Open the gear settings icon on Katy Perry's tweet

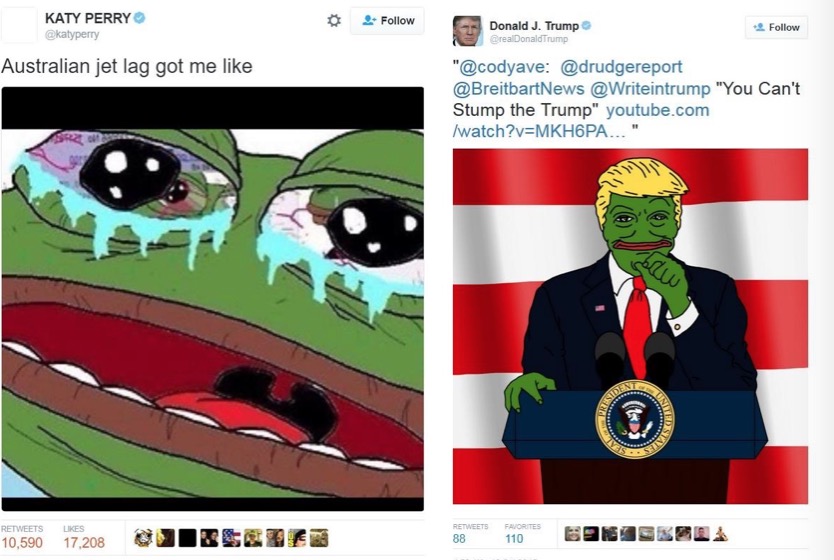[x=333, y=21]
